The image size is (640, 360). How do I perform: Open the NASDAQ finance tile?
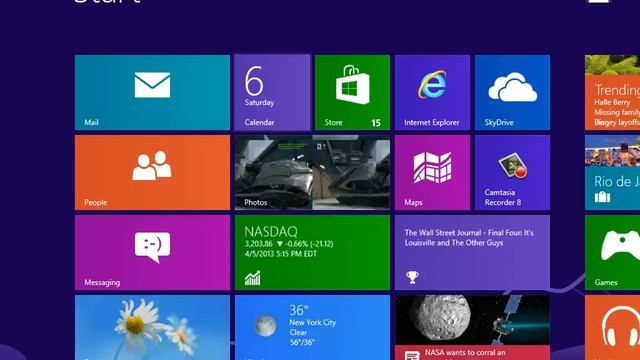(312, 253)
